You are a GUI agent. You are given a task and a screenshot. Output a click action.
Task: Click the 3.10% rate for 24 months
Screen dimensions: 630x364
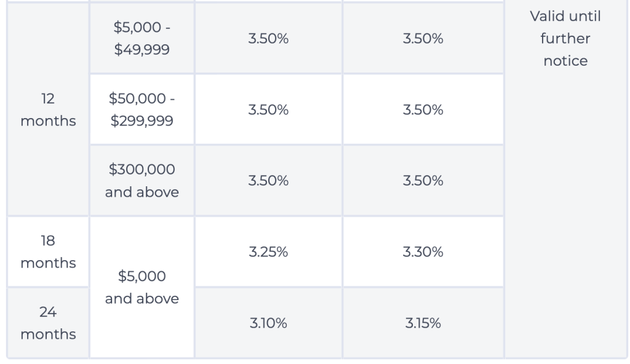pyautogui.click(x=268, y=323)
